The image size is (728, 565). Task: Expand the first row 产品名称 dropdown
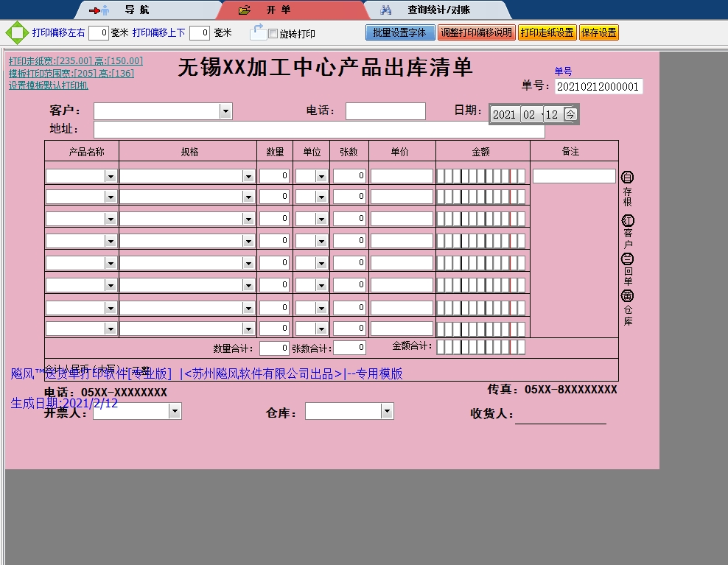(111, 177)
